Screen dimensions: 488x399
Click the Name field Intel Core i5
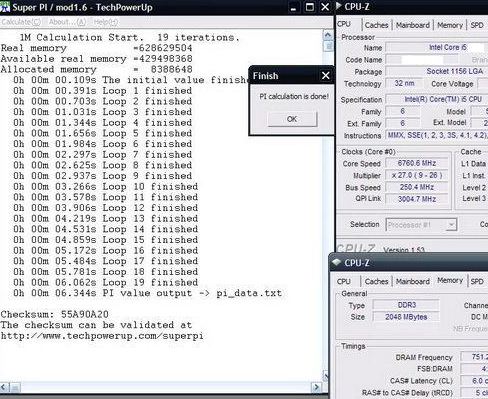pyautogui.click(x=436, y=47)
